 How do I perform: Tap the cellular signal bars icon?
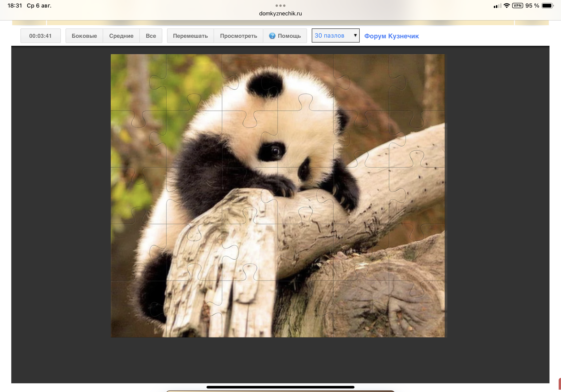(497, 6)
